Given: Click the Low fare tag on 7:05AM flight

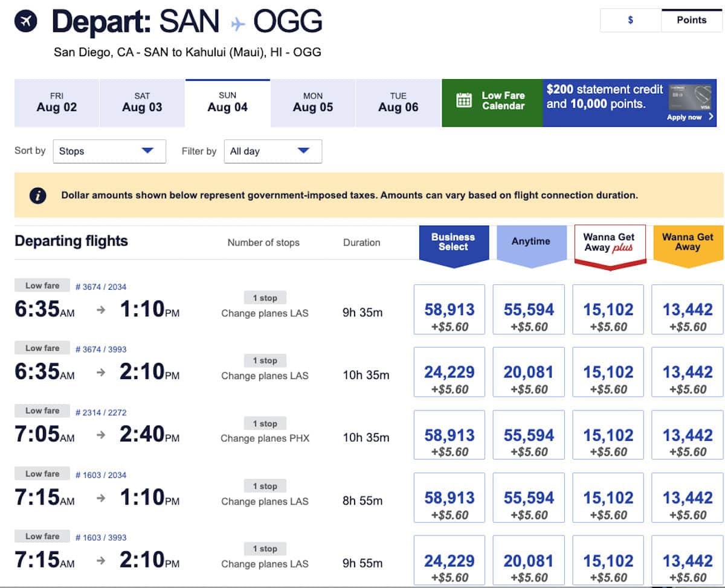Looking at the screenshot, I should pos(42,411).
